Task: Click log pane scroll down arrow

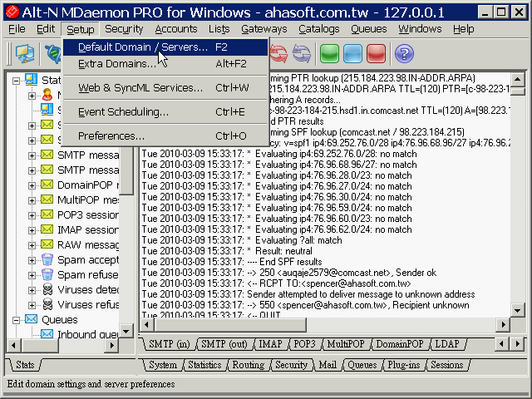Action: [x=518, y=310]
